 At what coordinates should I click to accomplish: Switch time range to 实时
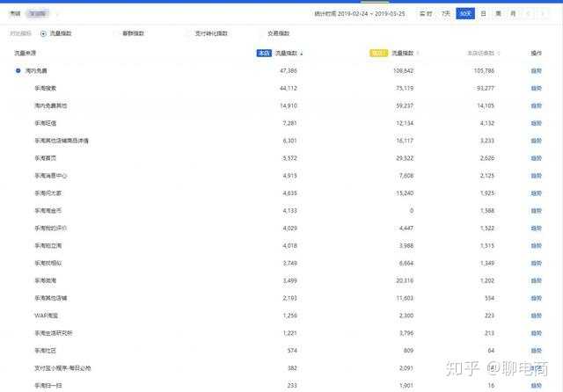point(426,14)
